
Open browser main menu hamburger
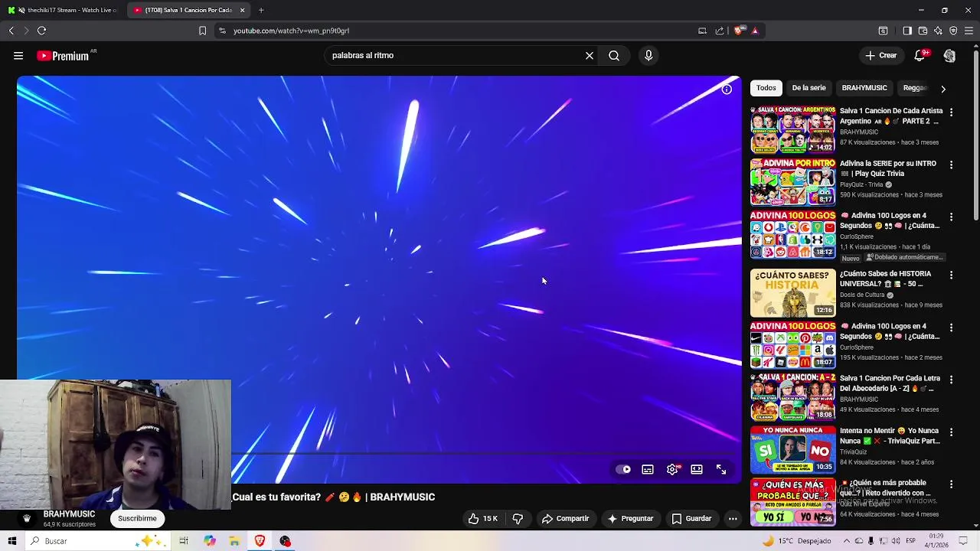(969, 31)
